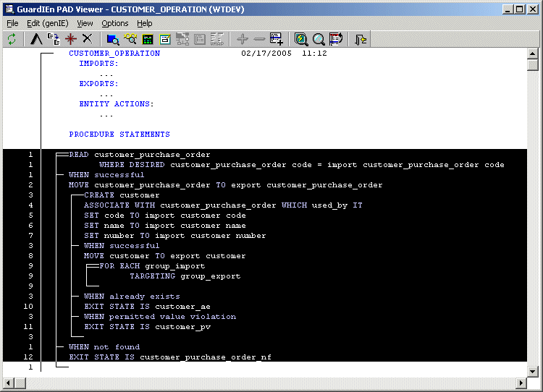
Task: Click the zoom magnifier with green page icon
Action: click(301, 39)
